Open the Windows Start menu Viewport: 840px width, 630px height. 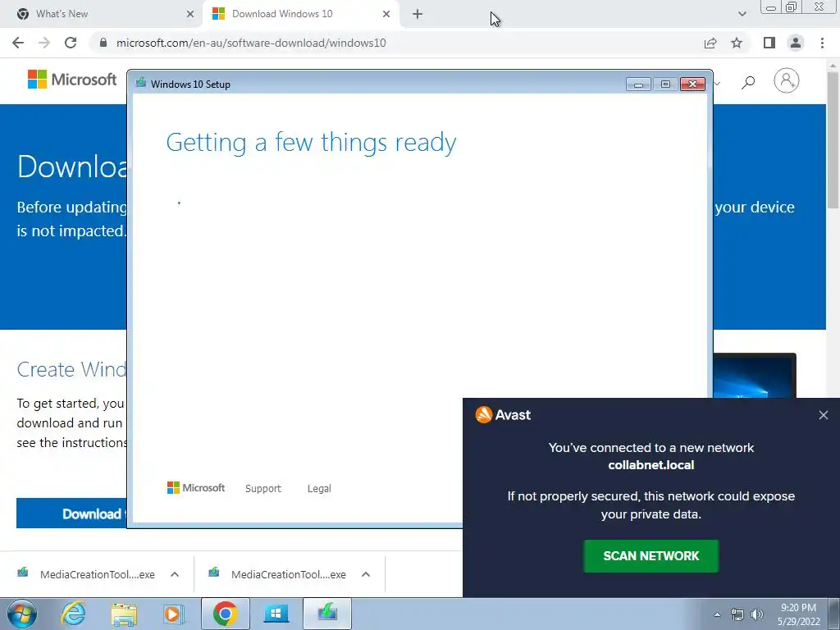point(21,614)
